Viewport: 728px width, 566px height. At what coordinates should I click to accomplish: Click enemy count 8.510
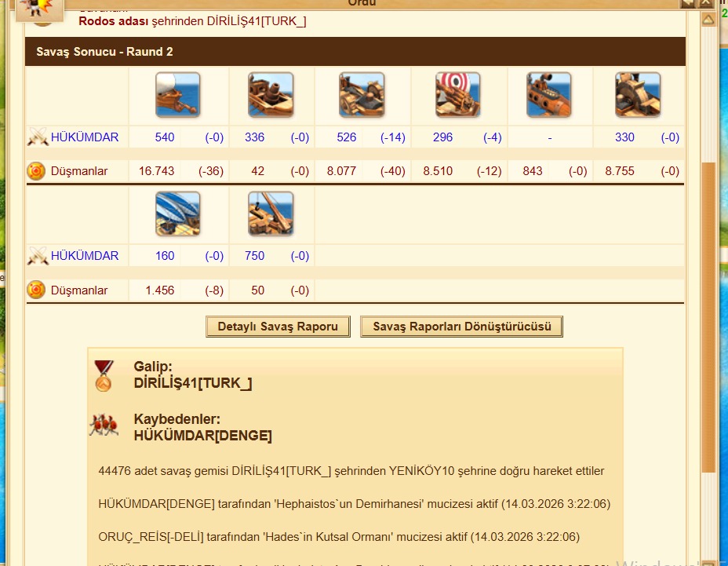[x=438, y=171]
